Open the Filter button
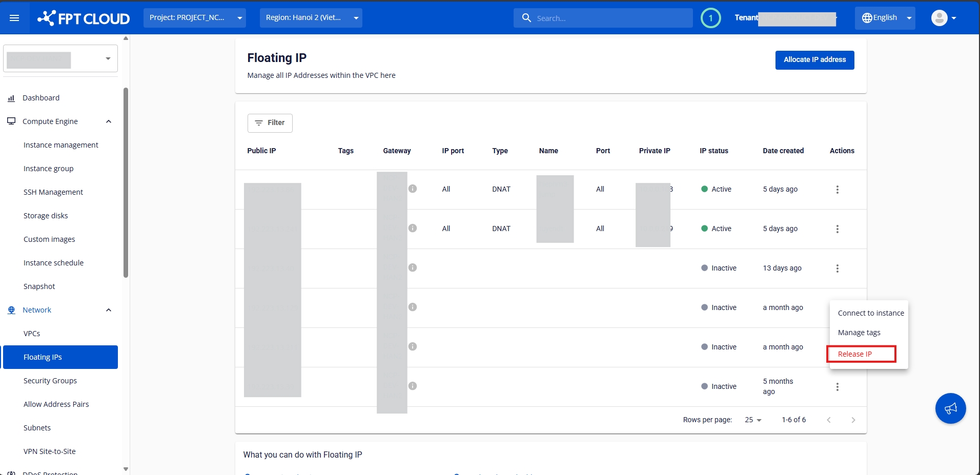980x475 pixels. point(270,123)
